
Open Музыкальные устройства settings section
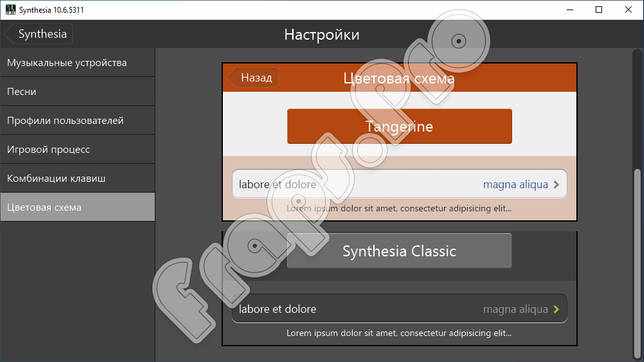click(x=77, y=63)
